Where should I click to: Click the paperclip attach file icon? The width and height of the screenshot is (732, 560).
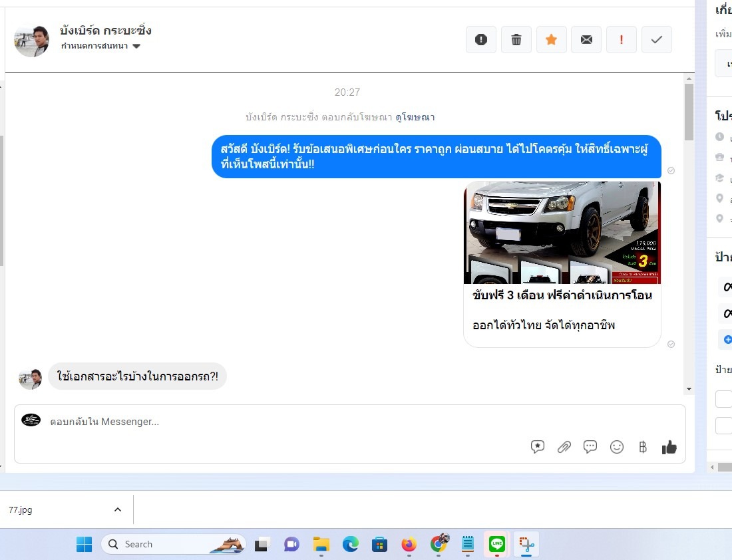pos(564,447)
